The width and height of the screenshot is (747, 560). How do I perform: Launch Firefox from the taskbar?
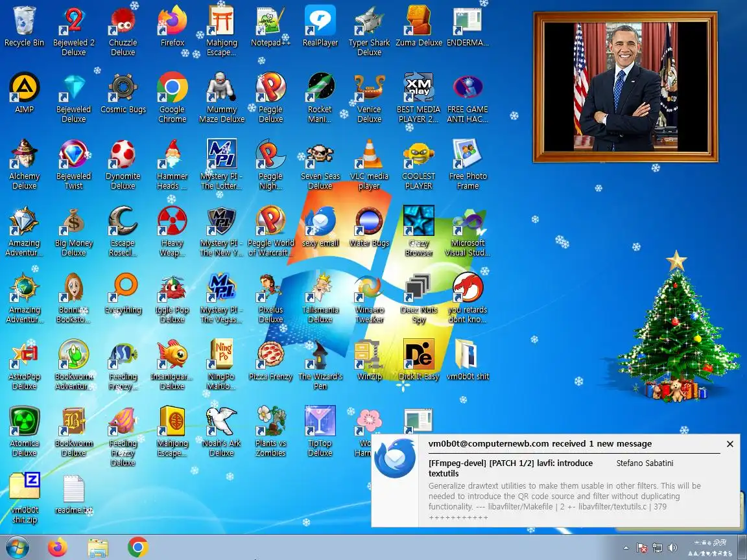[x=58, y=547]
